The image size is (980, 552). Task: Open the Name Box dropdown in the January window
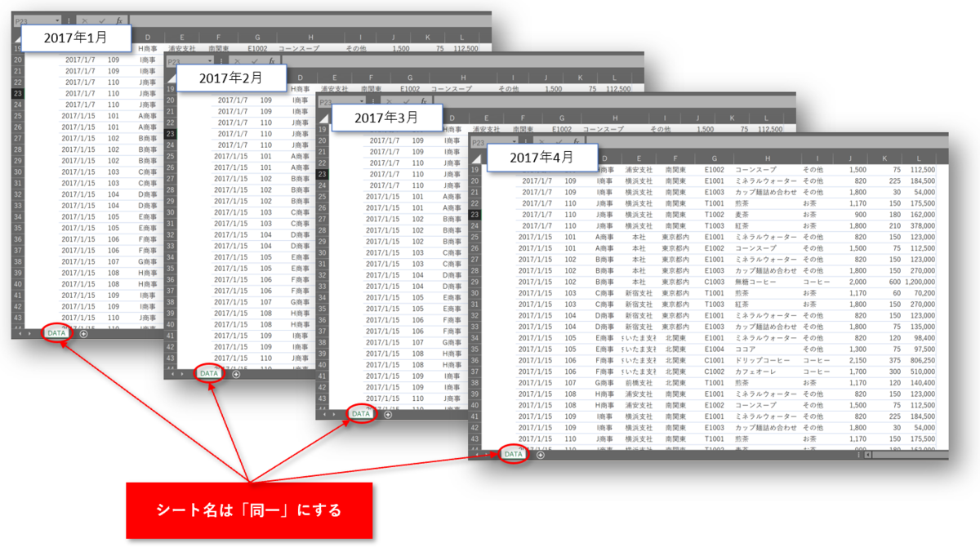(x=57, y=20)
